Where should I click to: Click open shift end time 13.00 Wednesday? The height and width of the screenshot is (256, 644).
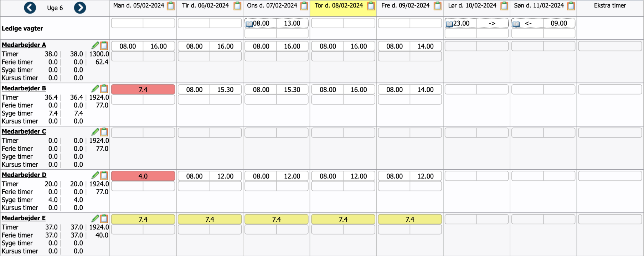point(292,23)
